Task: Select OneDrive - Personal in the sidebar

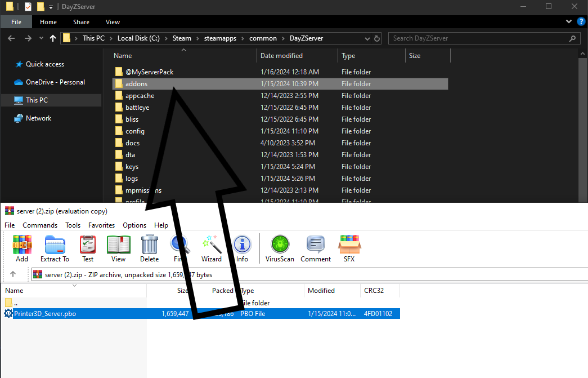Action: (x=55, y=82)
